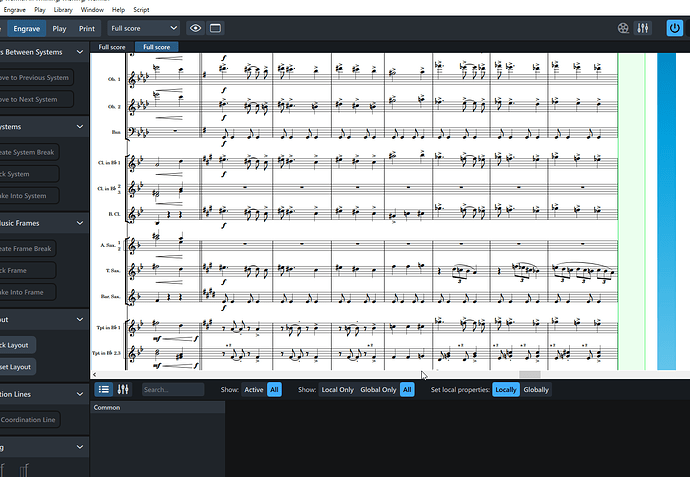Focus the properties Search field
Image resolution: width=690 pixels, height=477 pixels.
[173, 389]
